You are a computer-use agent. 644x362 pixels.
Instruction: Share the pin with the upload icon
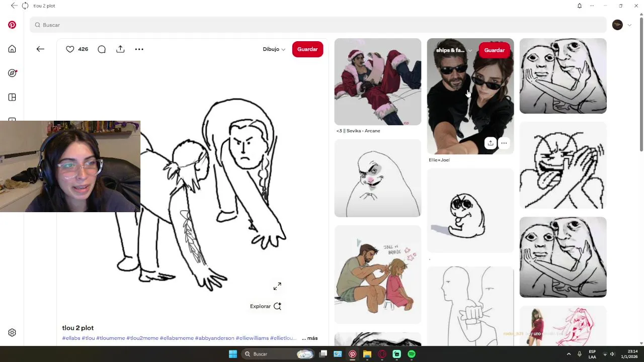point(120,49)
